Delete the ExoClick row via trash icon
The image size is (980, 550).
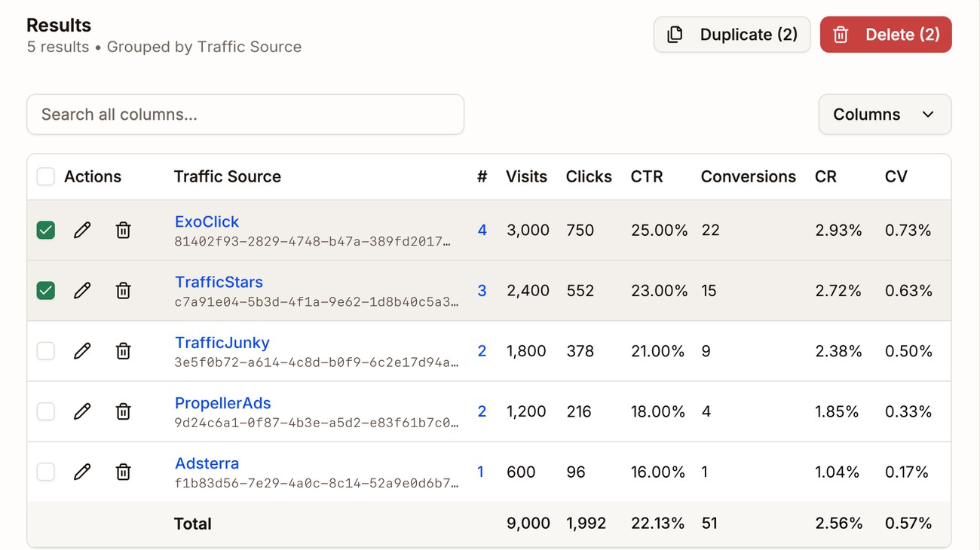(x=123, y=231)
